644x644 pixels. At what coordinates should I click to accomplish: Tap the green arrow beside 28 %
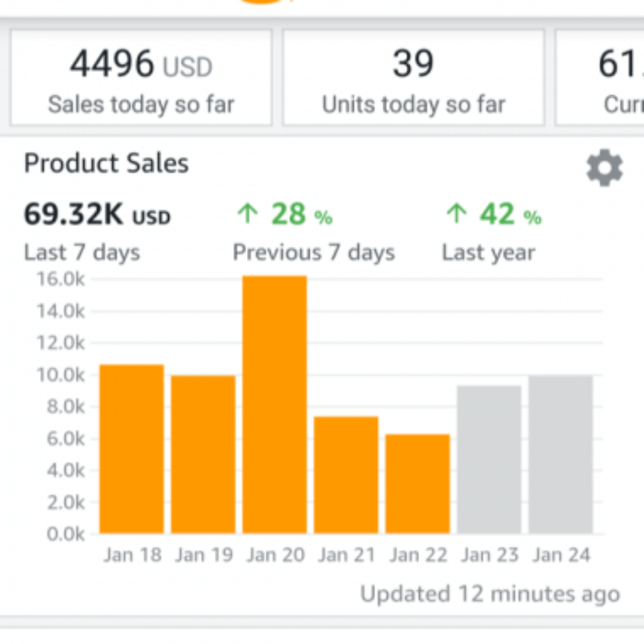tap(247, 214)
